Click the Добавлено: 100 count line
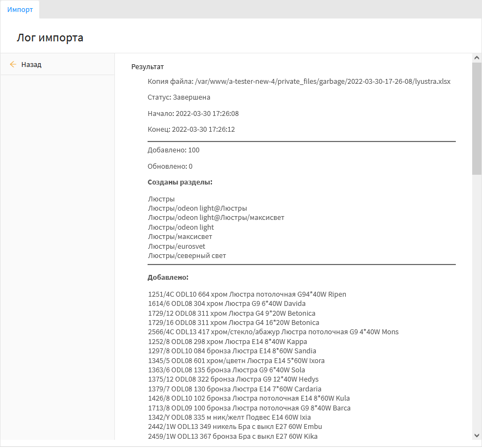Viewport: 482px width, 448px height. [173, 150]
